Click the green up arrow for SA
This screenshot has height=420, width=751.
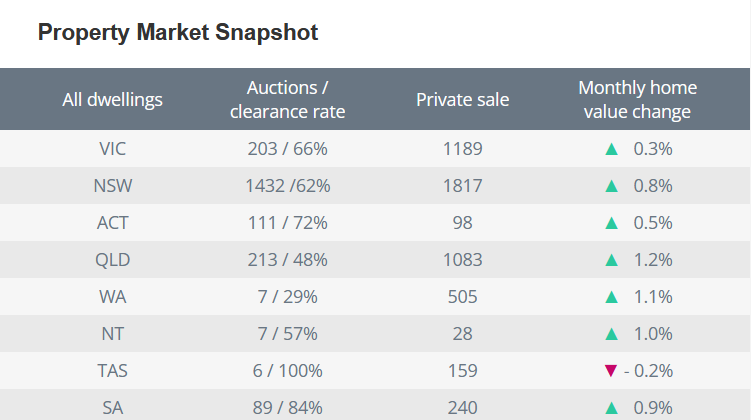[612, 408]
